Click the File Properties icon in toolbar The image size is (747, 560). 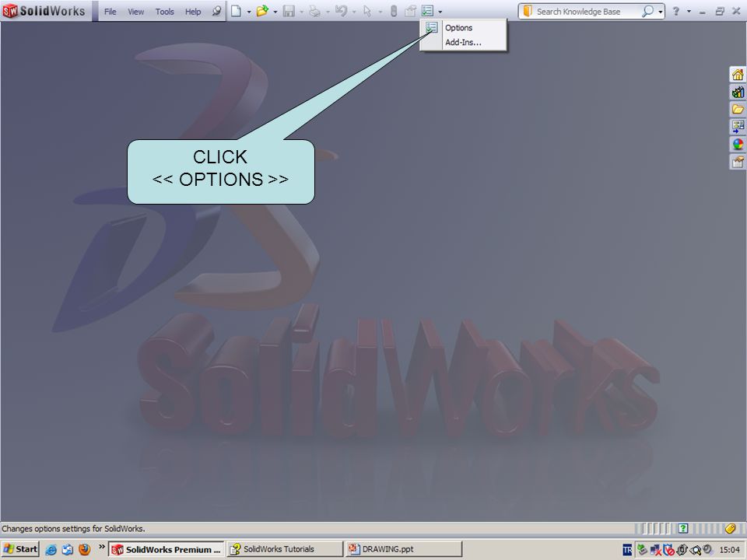pyautogui.click(x=410, y=11)
